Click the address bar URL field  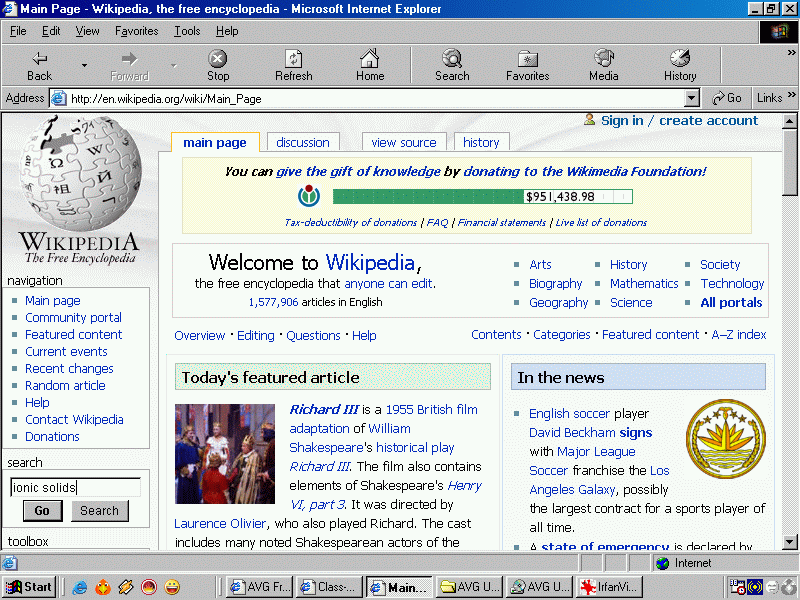[374, 98]
